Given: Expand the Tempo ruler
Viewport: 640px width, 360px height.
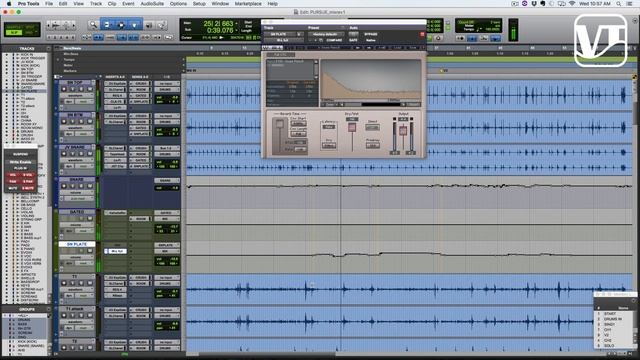Looking at the screenshot, I should tap(58, 60).
